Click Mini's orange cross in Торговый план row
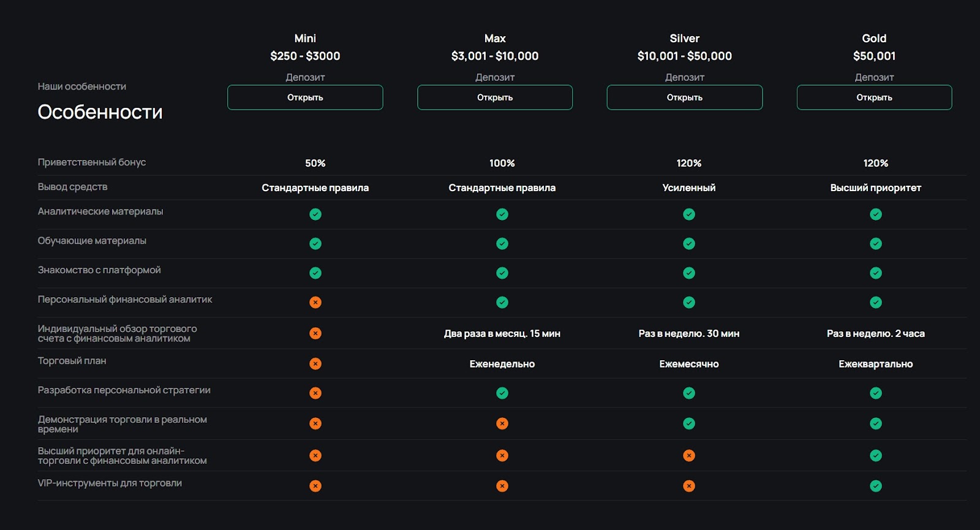The image size is (980, 530). click(x=315, y=364)
